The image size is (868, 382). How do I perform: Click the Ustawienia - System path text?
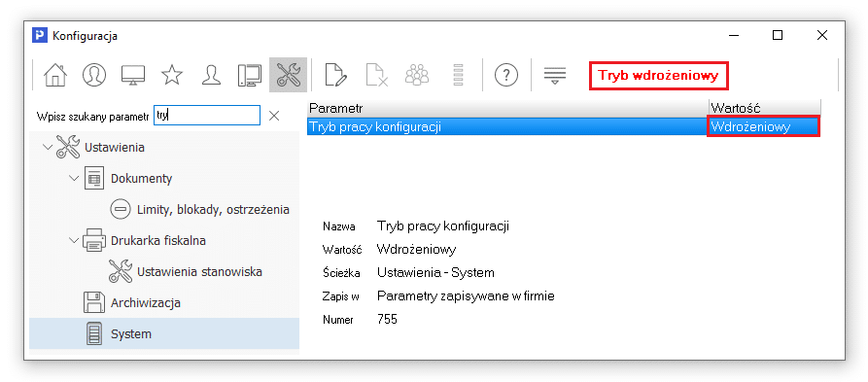pos(435,272)
